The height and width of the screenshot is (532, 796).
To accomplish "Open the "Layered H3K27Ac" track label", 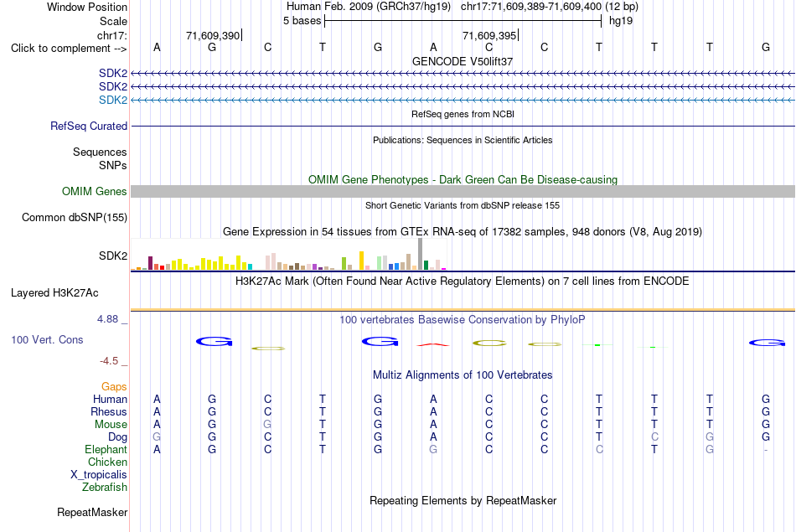I will (54, 293).
